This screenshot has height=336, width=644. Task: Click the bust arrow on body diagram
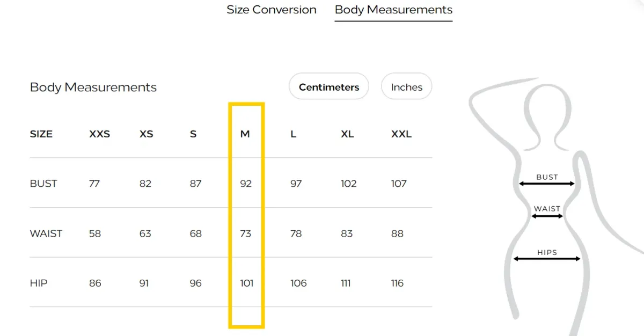tap(547, 184)
